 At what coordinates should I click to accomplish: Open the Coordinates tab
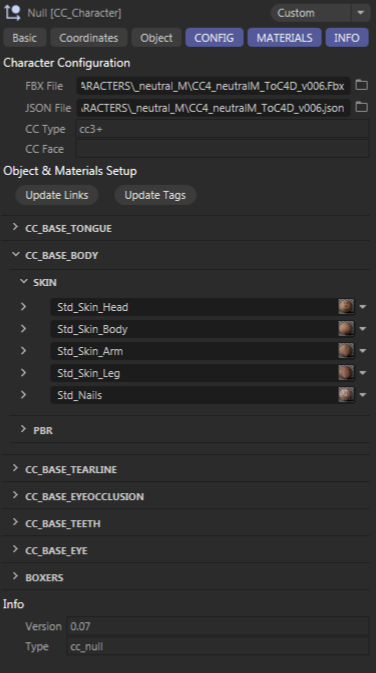pos(88,38)
